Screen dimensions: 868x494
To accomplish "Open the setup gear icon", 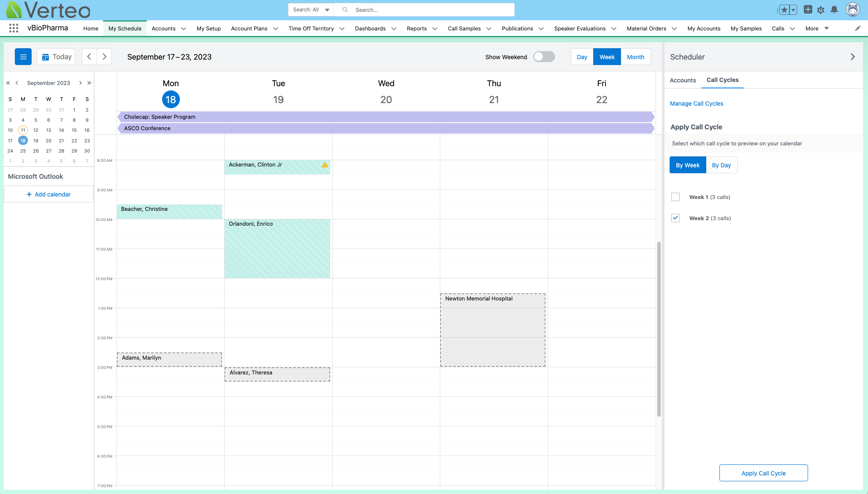I will pyautogui.click(x=821, y=10).
